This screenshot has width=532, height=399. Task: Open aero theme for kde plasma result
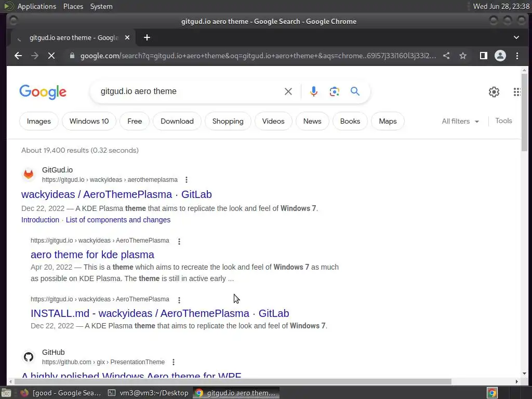[92, 255]
